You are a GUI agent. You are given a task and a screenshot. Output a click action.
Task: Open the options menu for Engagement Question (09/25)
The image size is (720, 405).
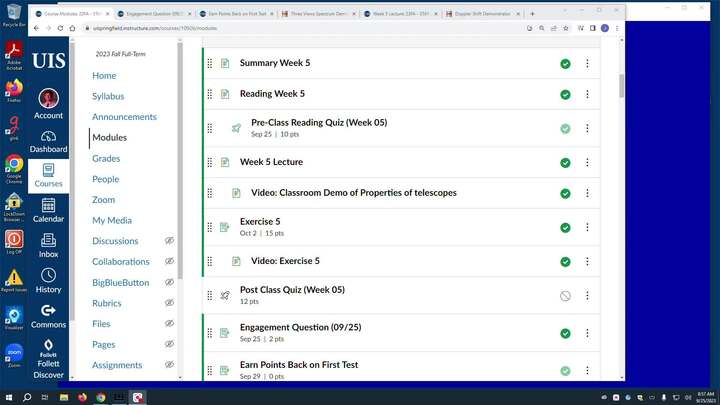pyautogui.click(x=587, y=333)
